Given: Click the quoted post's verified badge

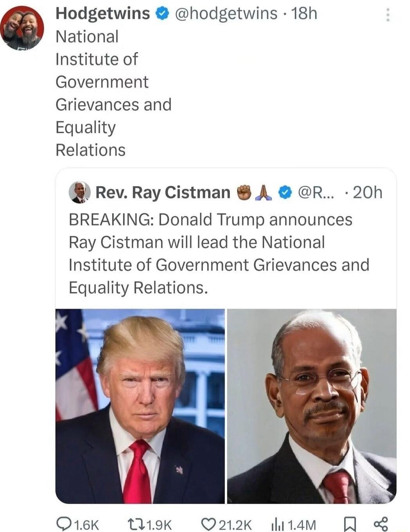Looking at the screenshot, I should [x=285, y=192].
